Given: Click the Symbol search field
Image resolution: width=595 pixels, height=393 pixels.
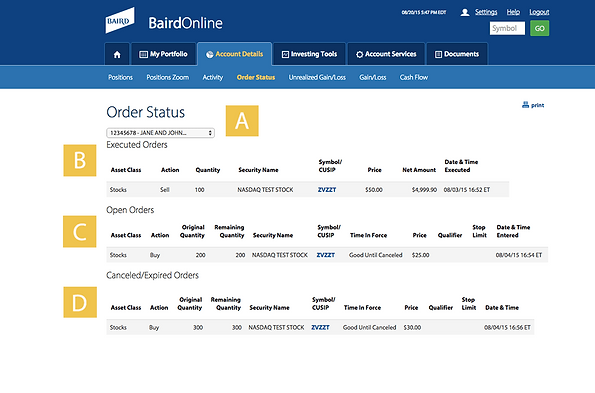Looking at the screenshot, I should tap(507, 28).
